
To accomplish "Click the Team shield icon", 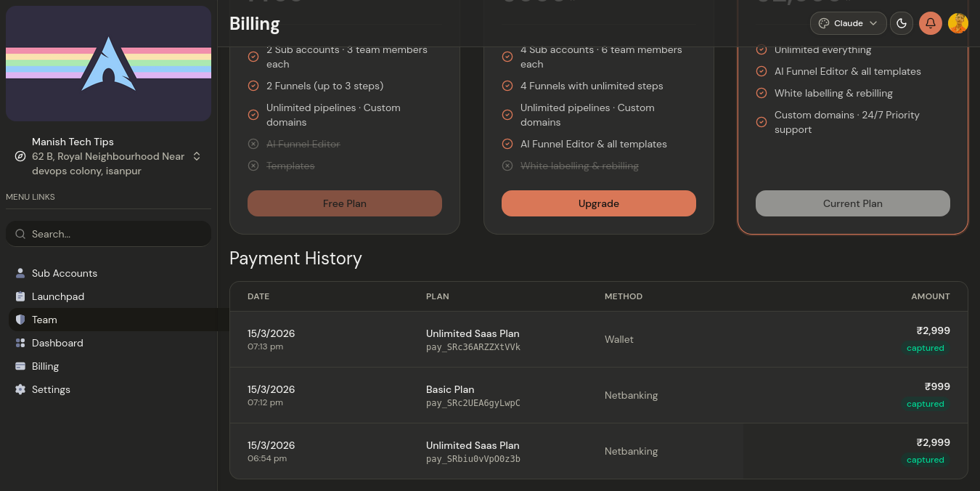I will (x=20, y=320).
